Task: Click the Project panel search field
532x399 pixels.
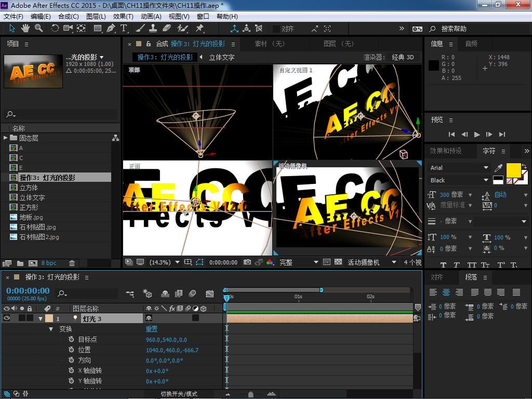Action: (62, 114)
